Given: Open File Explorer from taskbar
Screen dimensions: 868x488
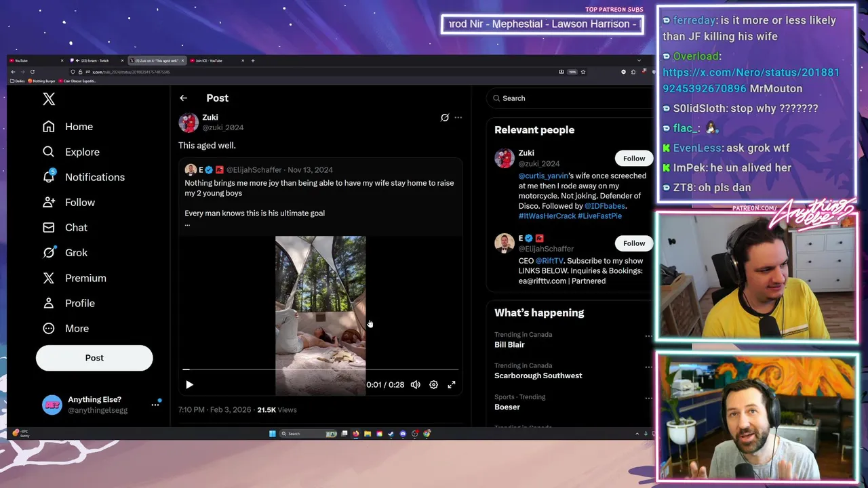Looking at the screenshot, I should point(368,434).
